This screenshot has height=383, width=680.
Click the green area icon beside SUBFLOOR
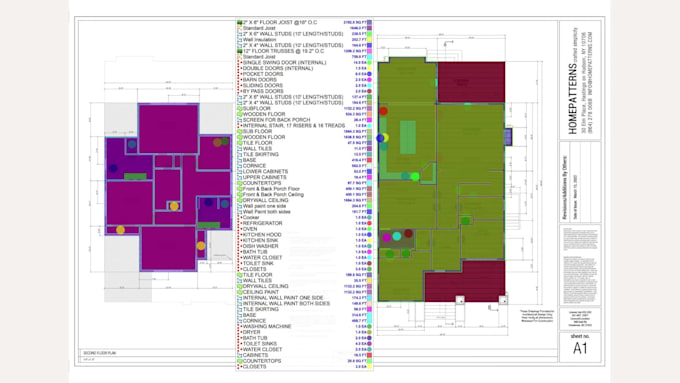pyautogui.click(x=239, y=108)
